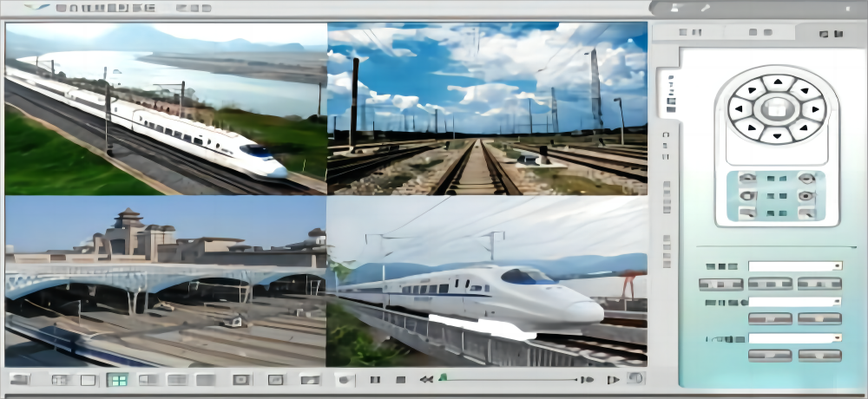Click the leftmost button under first dropdown
This screenshot has height=399, width=868.
pyautogui.click(x=720, y=284)
